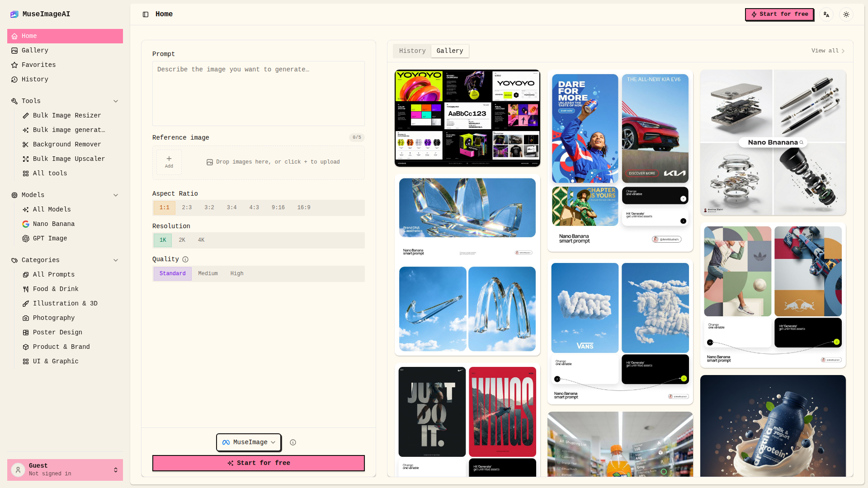Open the MuseImage model dropdown

pos(249,442)
